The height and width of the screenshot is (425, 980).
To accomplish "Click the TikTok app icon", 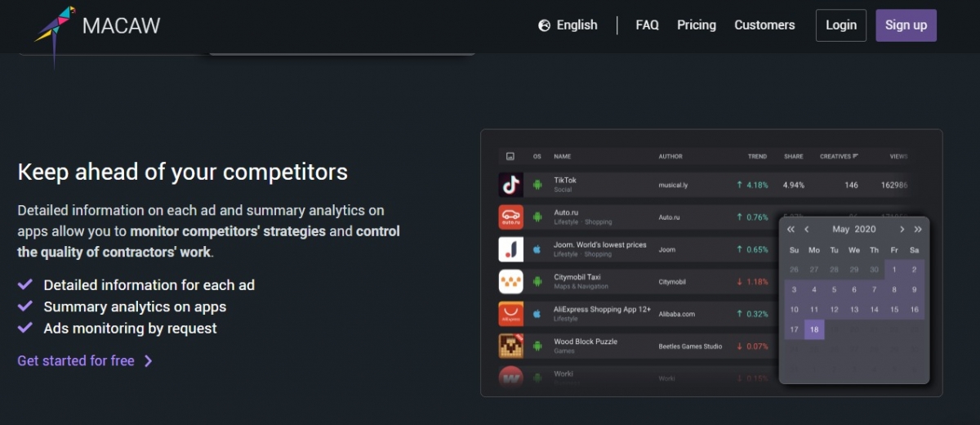I will [510, 185].
